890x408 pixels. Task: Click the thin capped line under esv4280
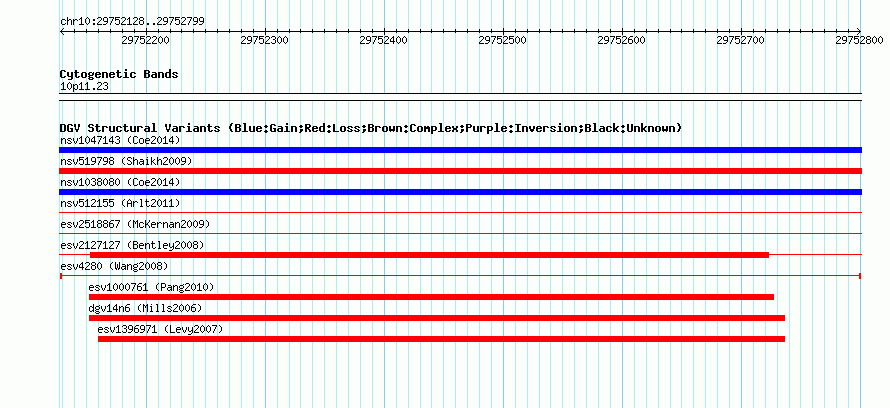[x=460, y=276]
